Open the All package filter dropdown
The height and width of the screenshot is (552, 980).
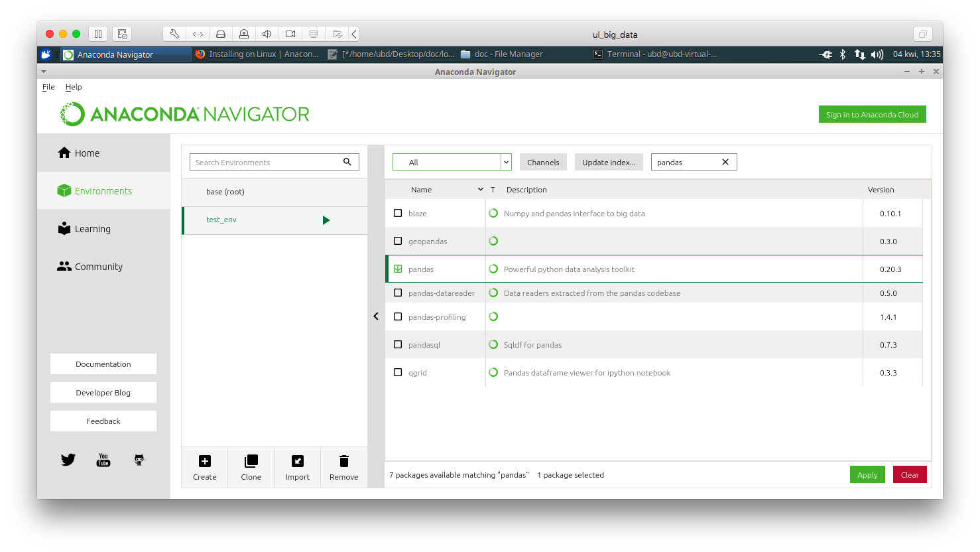point(452,162)
